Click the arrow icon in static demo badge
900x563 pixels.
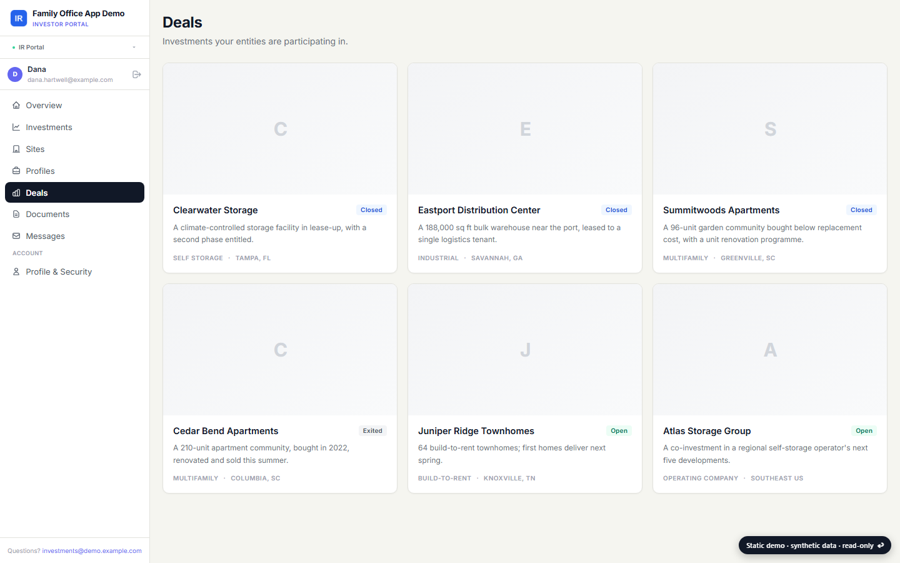pos(880,545)
